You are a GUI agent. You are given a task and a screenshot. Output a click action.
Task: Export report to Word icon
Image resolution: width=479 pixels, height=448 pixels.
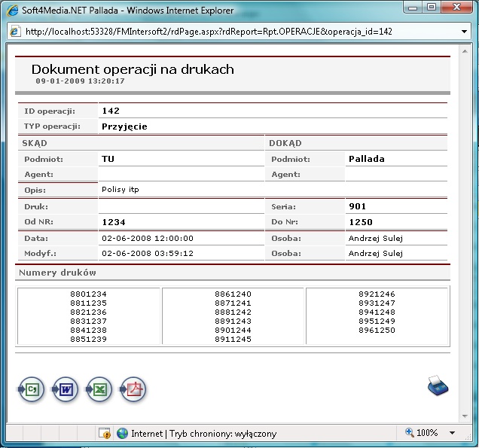tap(65, 389)
